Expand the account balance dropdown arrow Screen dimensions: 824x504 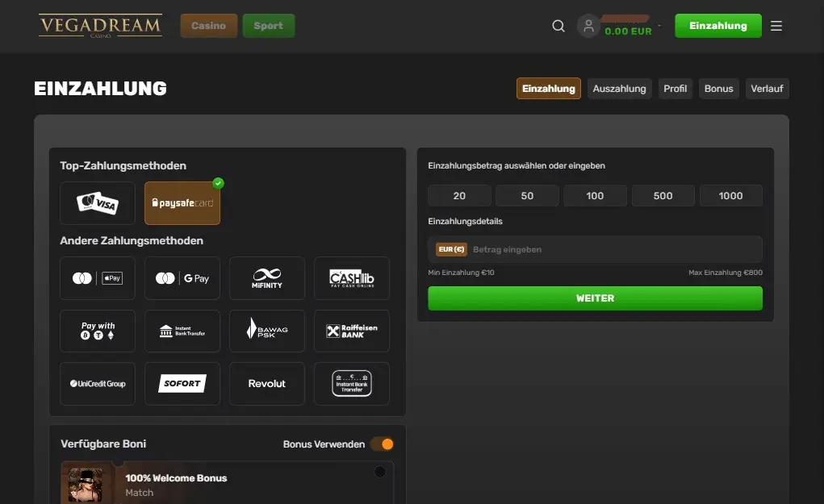659,26
